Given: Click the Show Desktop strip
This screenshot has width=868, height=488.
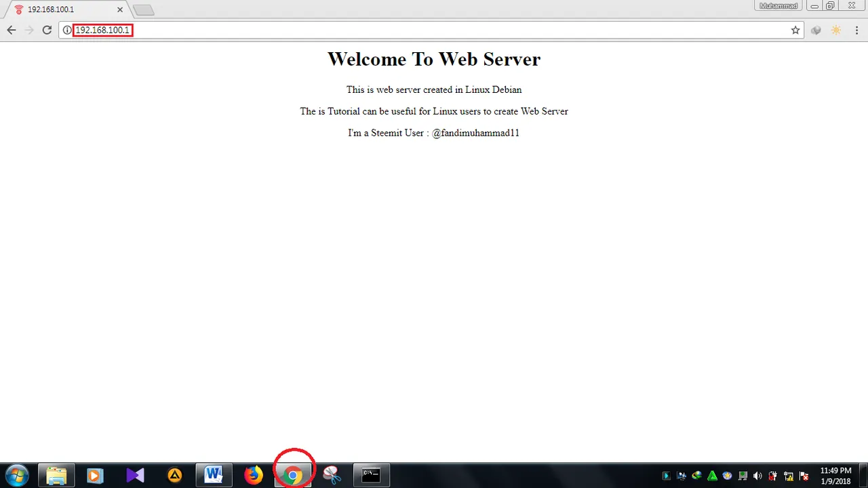Looking at the screenshot, I should 863,476.
